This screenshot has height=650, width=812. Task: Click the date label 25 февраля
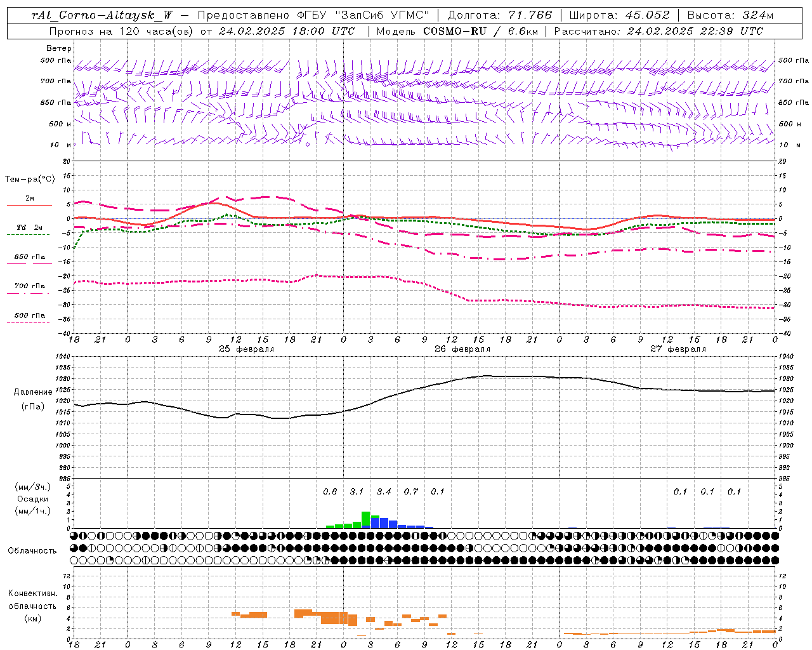(x=247, y=349)
